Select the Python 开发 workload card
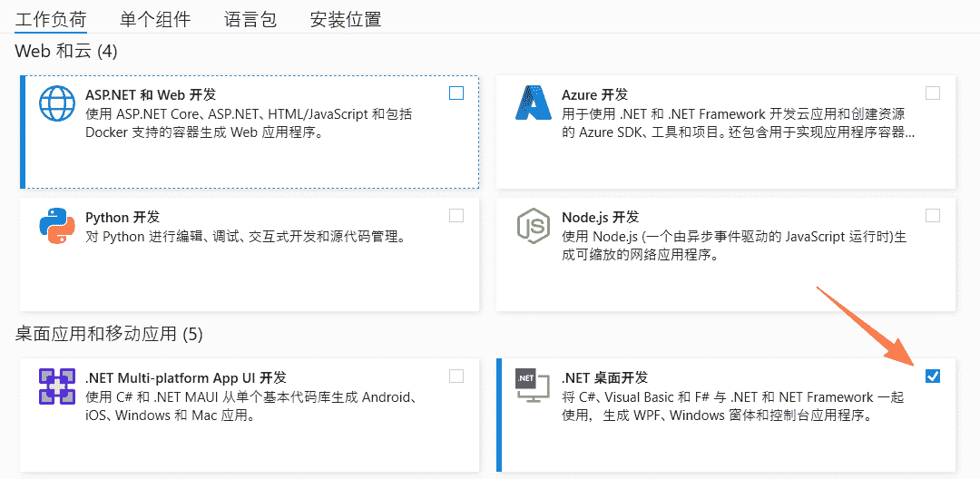980x479 pixels. coord(250,255)
